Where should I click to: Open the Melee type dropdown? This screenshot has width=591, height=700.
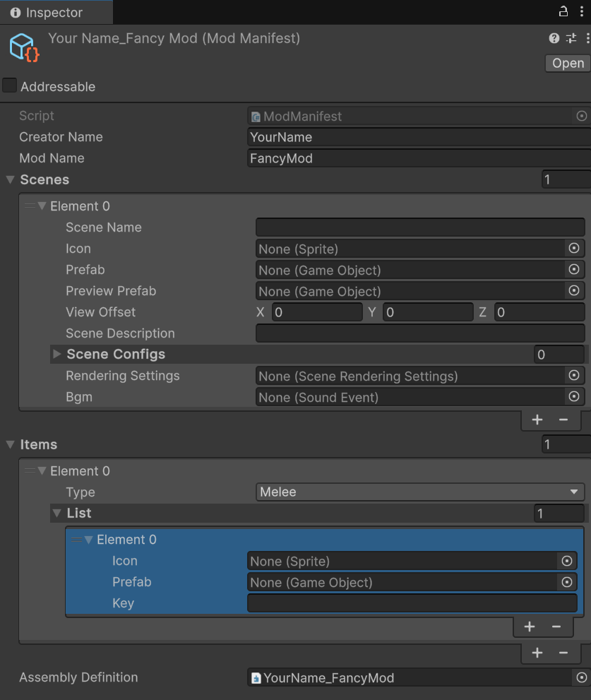420,492
